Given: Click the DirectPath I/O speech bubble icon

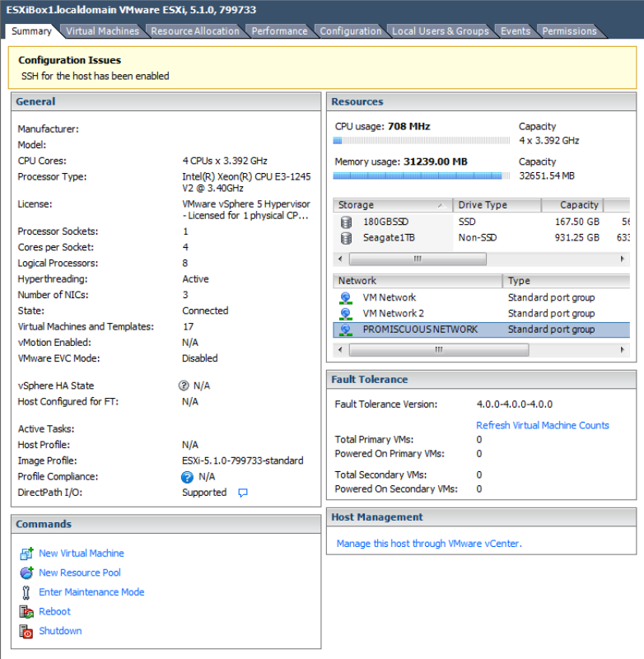Looking at the screenshot, I should (x=243, y=493).
